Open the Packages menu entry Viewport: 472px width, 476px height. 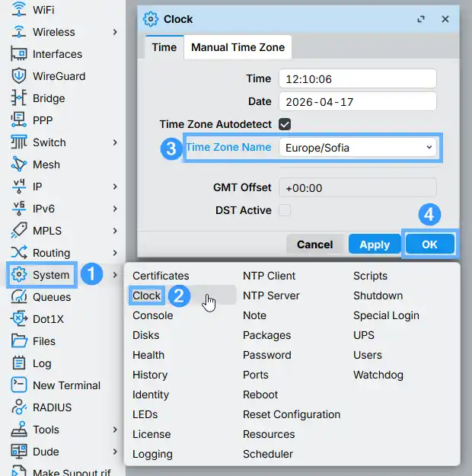[x=266, y=335]
